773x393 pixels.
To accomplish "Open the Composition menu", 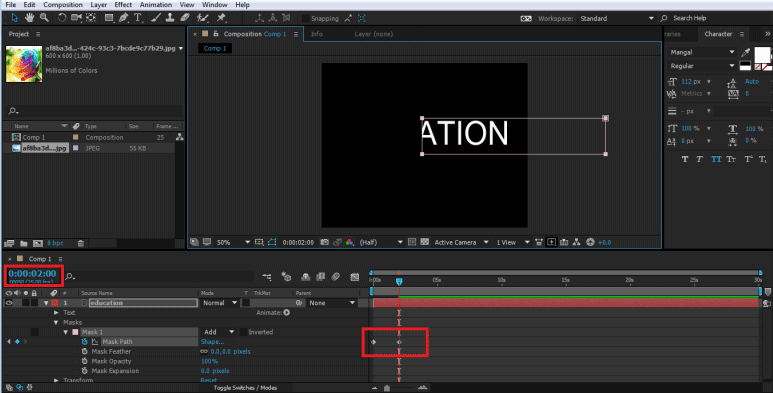I will (63, 4).
